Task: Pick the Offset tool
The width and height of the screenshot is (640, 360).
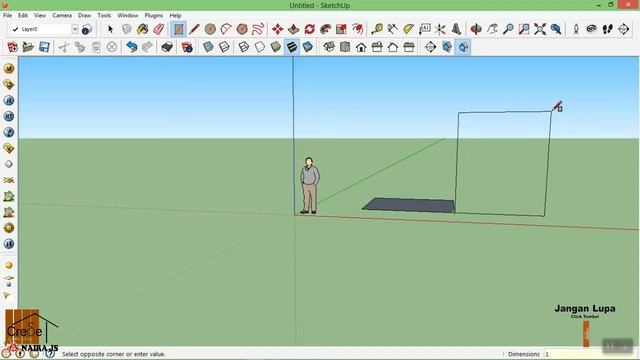Action: (x=358, y=29)
